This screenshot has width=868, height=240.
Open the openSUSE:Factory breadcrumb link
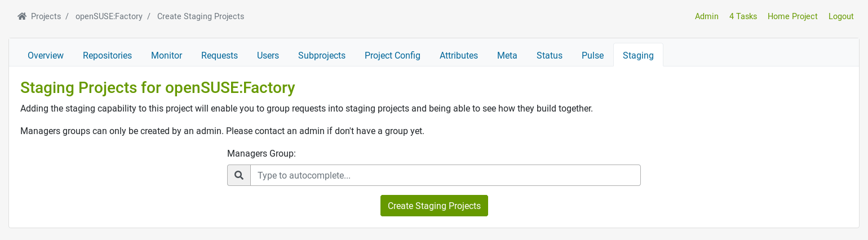[109, 16]
